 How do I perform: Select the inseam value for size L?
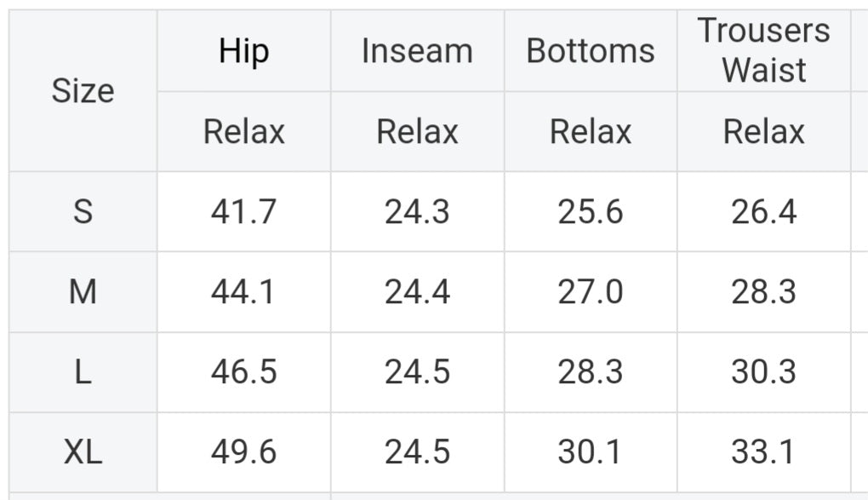coord(417,372)
